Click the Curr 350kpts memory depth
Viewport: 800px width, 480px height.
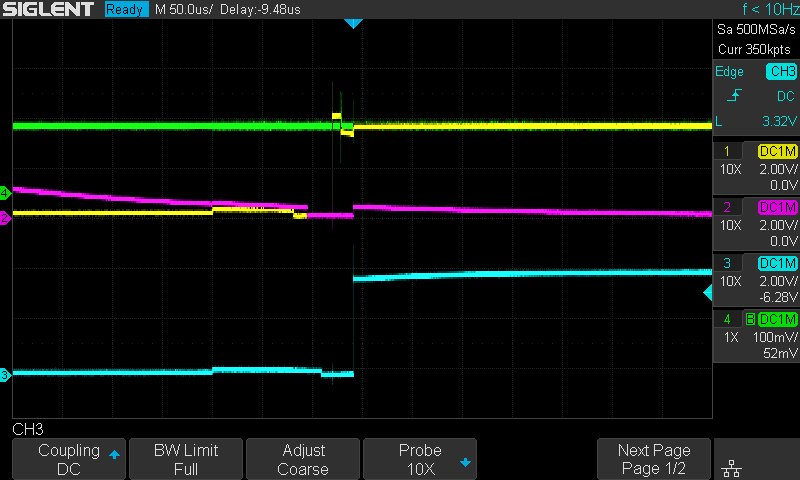coord(754,49)
